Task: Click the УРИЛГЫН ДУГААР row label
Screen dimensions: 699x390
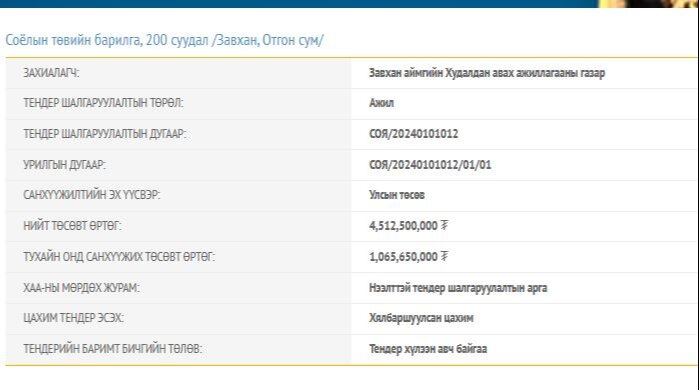Action: click(x=64, y=165)
